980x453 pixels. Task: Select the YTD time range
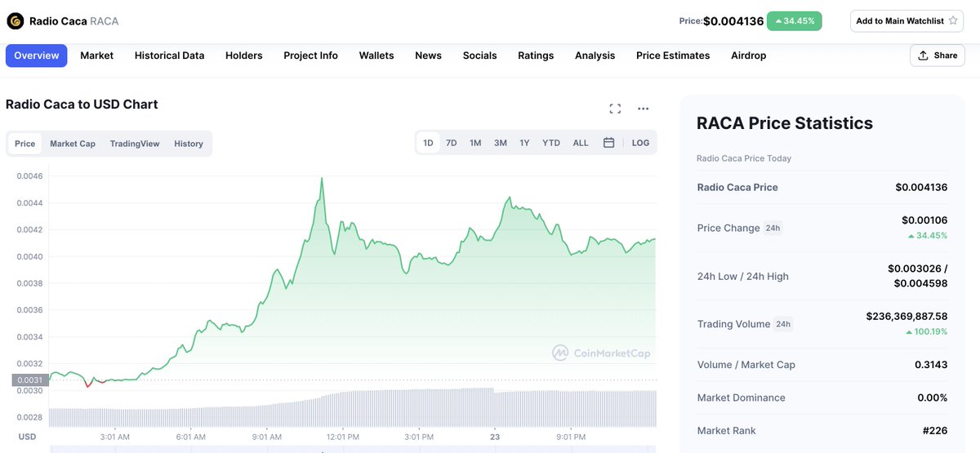tap(551, 143)
